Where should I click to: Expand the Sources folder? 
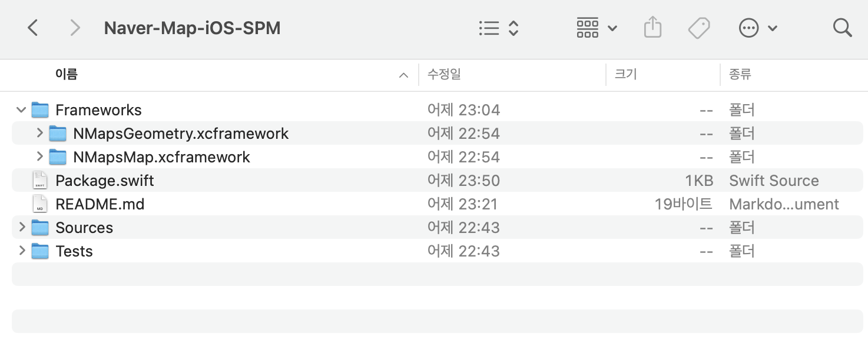22,228
